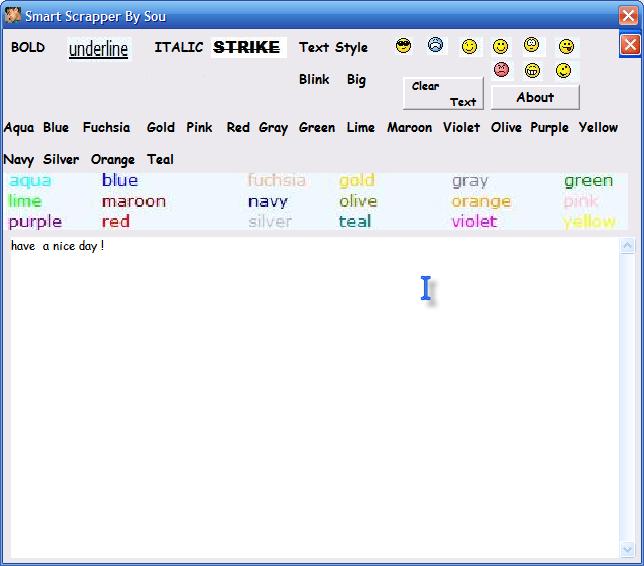This screenshot has width=644, height=566.
Task: Toggle STRIKE text formatting
Action: click(x=247, y=47)
